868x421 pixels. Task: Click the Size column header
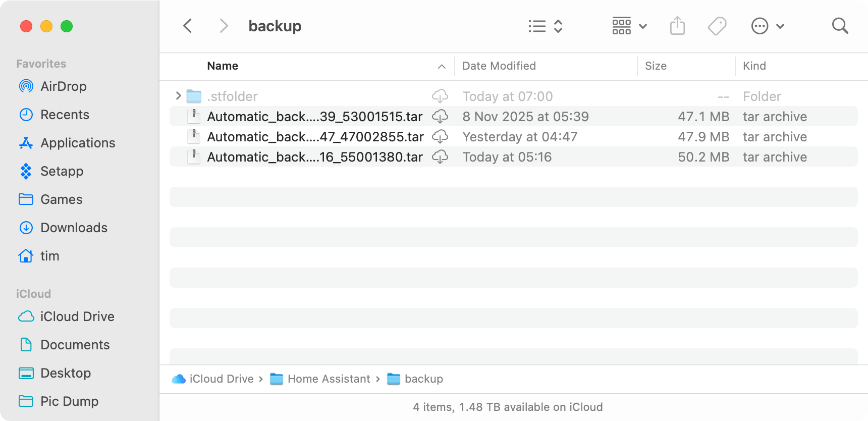tap(656, 66)
